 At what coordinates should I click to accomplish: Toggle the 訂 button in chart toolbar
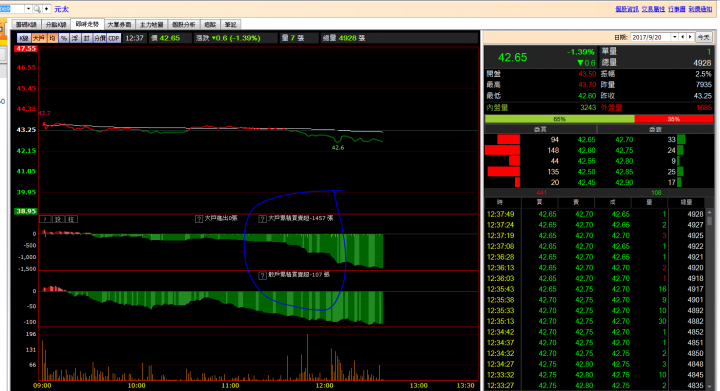click(x=86, y=39)
